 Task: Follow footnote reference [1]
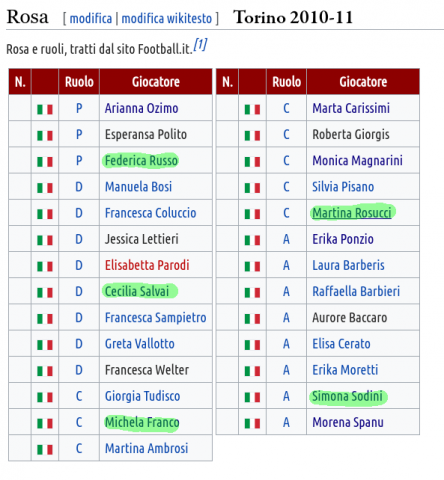coord(200,44)
